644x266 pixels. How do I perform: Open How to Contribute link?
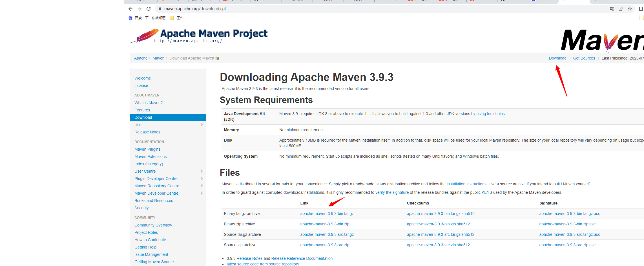[150, 240]
